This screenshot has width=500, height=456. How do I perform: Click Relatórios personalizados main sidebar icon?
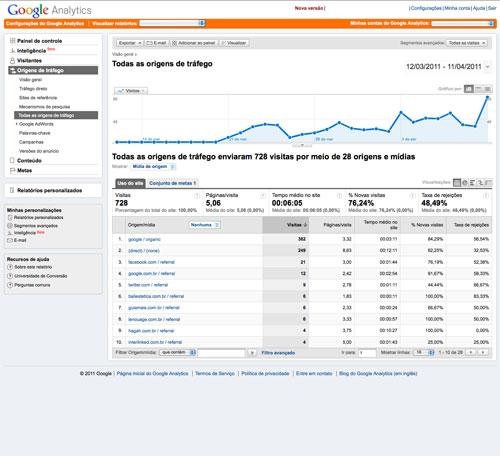point(12,190)
